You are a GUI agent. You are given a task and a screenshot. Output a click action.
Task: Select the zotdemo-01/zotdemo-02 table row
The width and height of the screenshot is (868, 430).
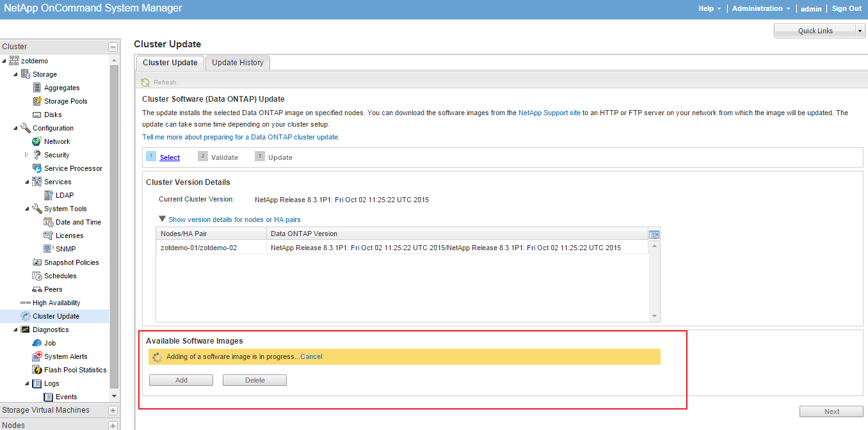coord(402,248)
